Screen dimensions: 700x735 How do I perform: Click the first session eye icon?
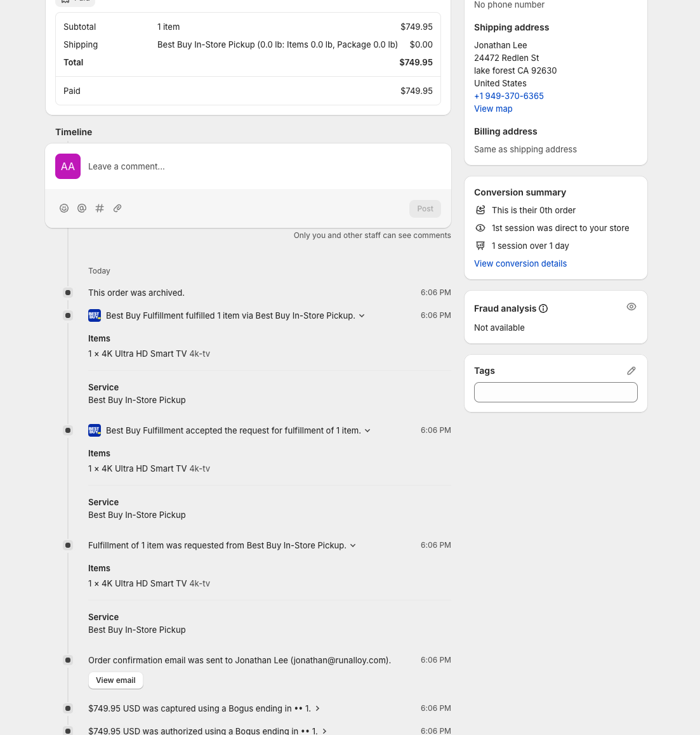click(480, 228)
